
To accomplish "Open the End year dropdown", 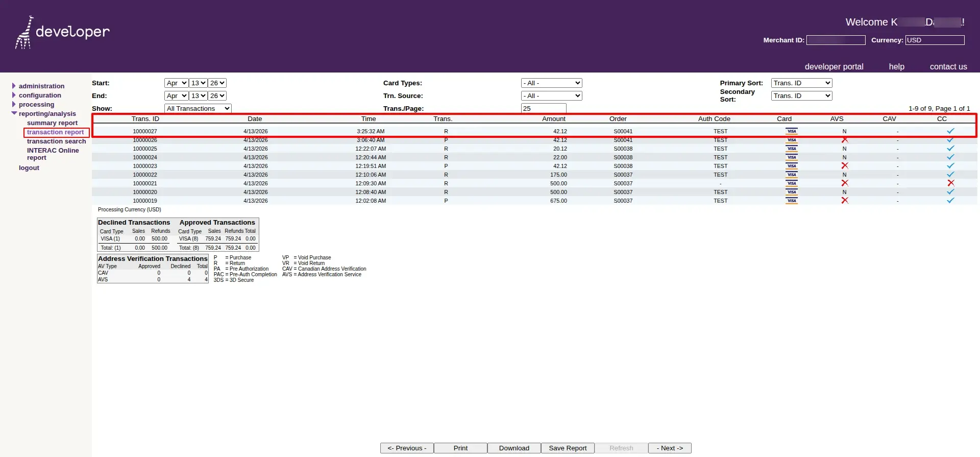I will pyautogui.click(x=217, y=95).
